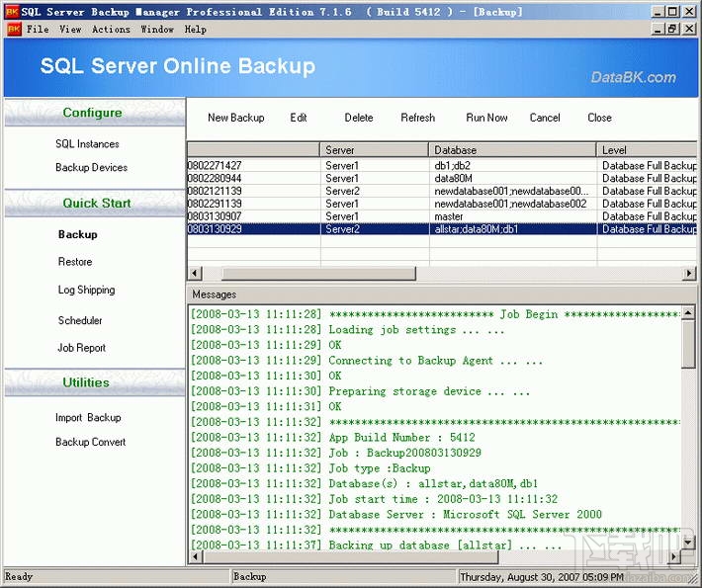
Task: Select the job row 0802280944
Action: [442, 178]
